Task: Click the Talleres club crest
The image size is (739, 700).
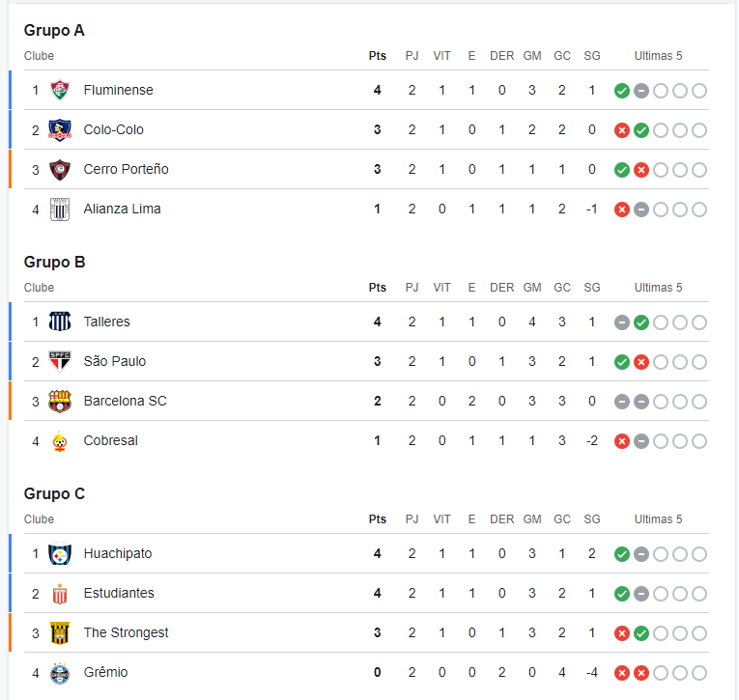Action: [x=60, y=322]
